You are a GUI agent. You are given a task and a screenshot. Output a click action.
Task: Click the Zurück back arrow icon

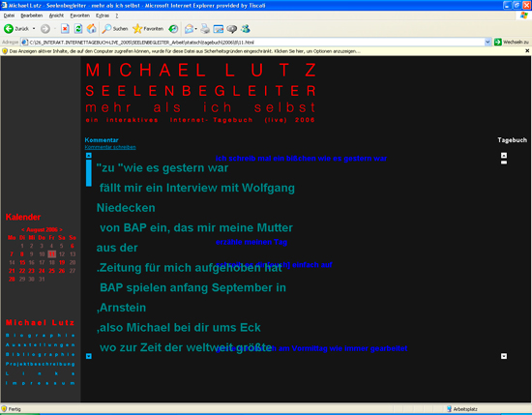pyautogui.click(x=9, y=29)
